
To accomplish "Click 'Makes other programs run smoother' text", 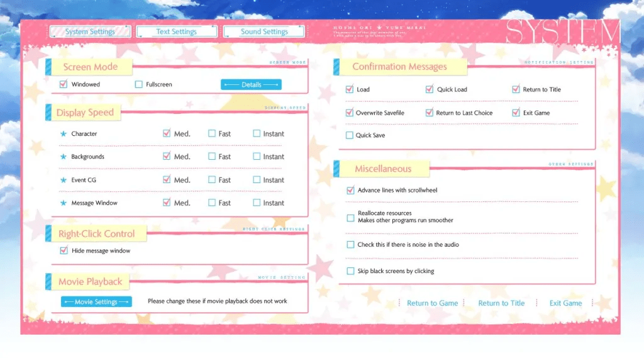I will pos(406,220).
